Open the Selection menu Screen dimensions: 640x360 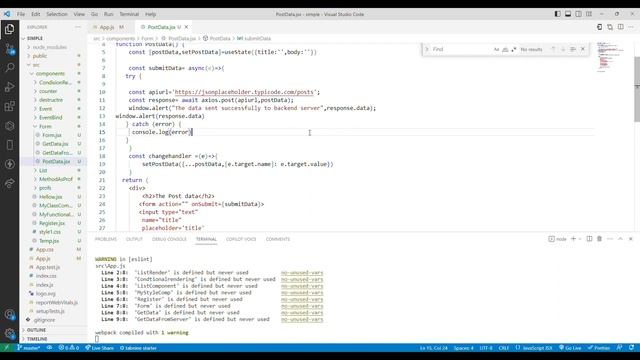click(57, 14)
